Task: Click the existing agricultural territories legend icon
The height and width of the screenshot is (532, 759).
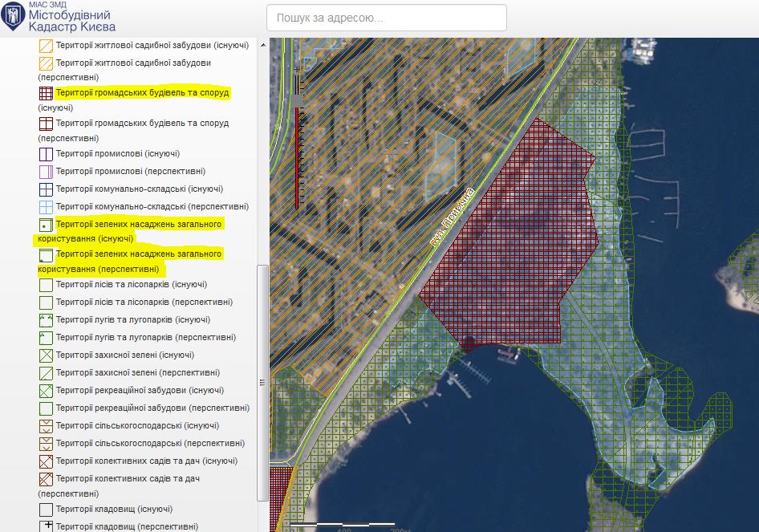Action: pyautogui.click(x=46, y=426)
